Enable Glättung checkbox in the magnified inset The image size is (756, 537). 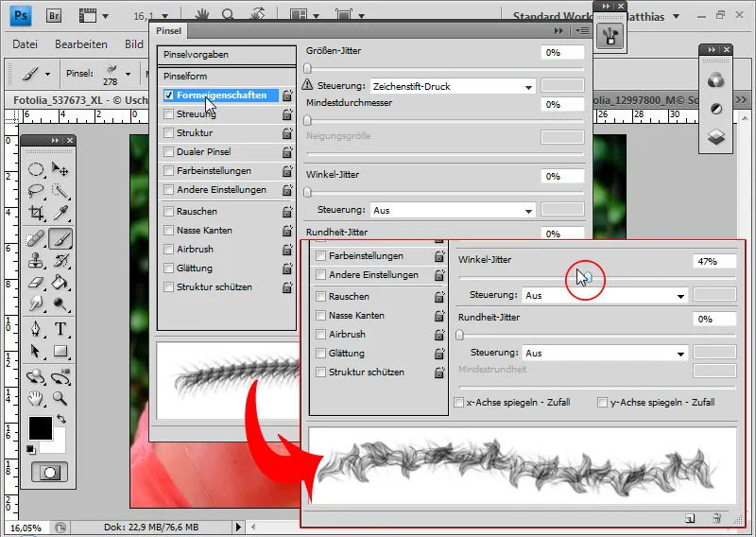pyautogui.click(x=320, y=353)
